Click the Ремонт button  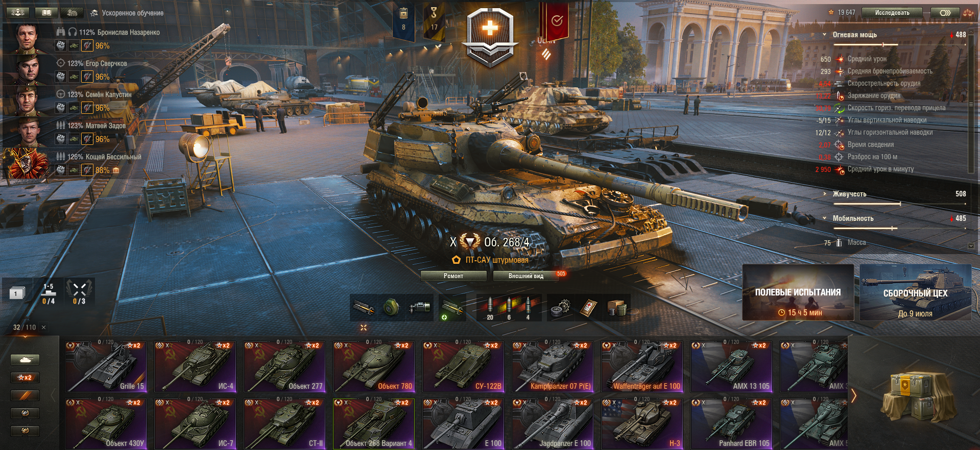453,276
